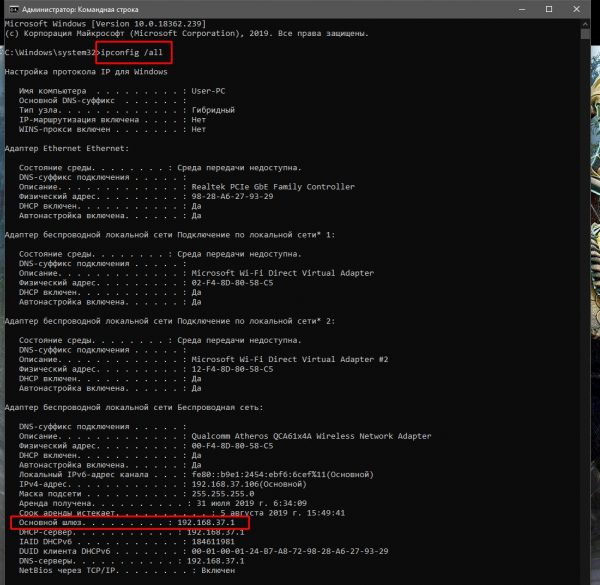600x585 pixels.
Task: Click heading 'Подключение по локальной сети* 2:'
Action: pyautogui.click(x=256, y=321)
